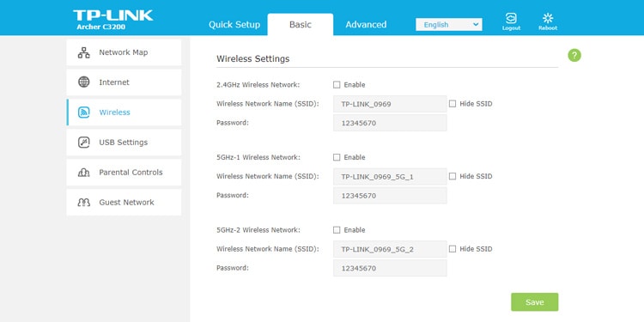Click the SSID field TP-LINK_0969_5G_1
644x322 pixels.
click(390, 177)
